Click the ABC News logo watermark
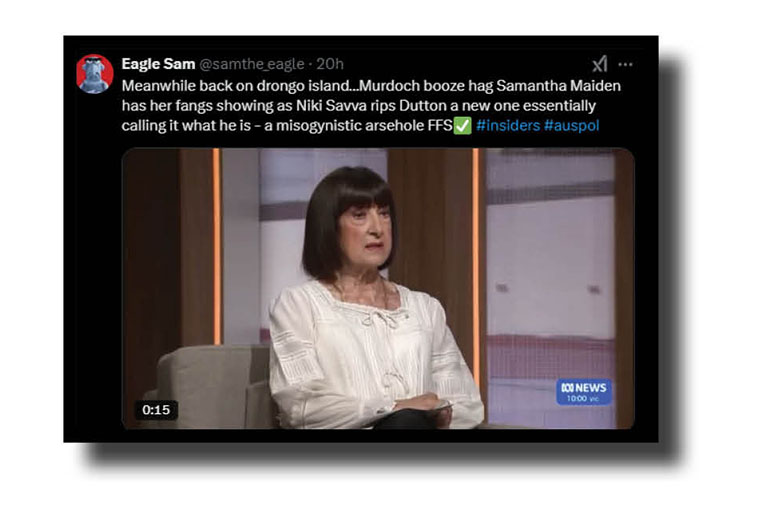Screen dimensions: 765x519 [x=584, y=392]
